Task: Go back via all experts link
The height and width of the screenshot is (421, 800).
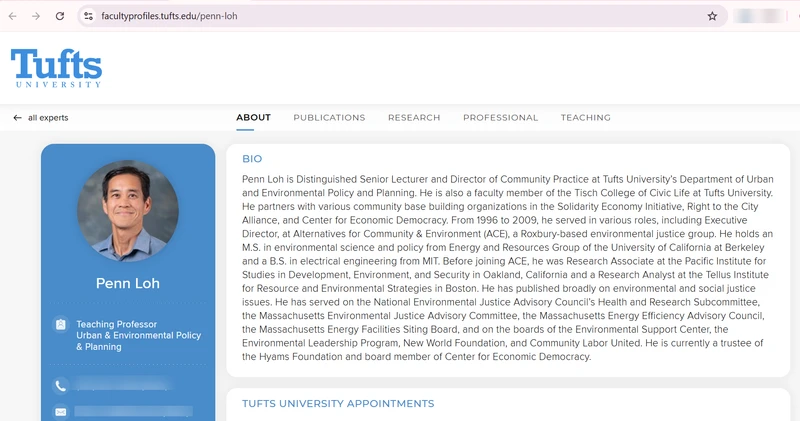Action: (48, 118)
